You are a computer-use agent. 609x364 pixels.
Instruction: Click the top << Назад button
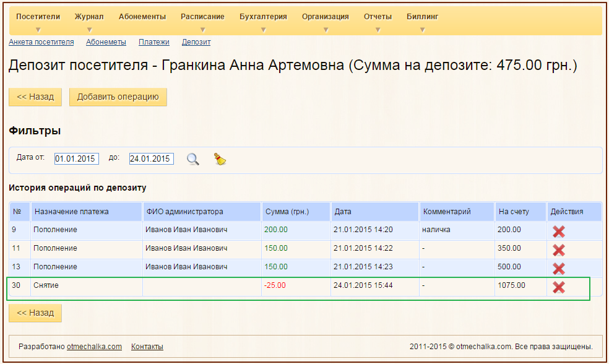pos(35,97)
